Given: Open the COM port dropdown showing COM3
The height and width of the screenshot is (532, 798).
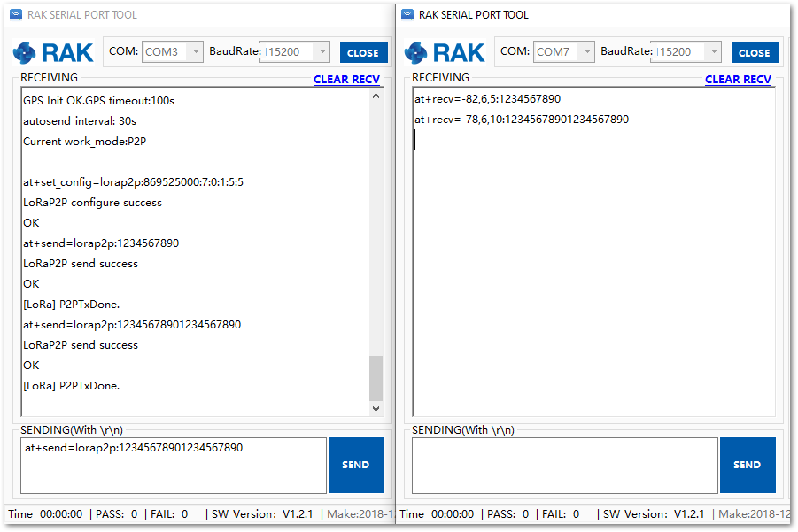Looking at the screenshot, I should pos(173,52).
